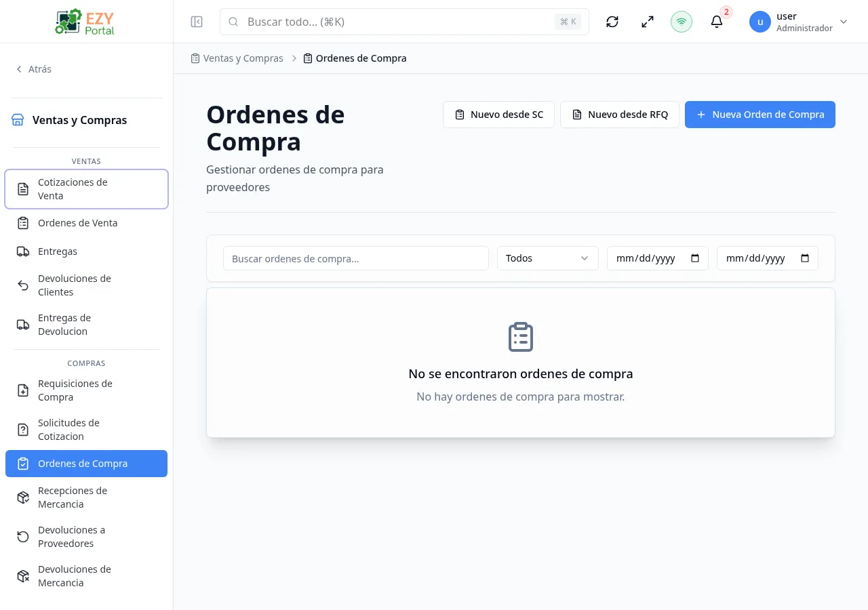Open Entregas menu item

[x=86, y=251]
